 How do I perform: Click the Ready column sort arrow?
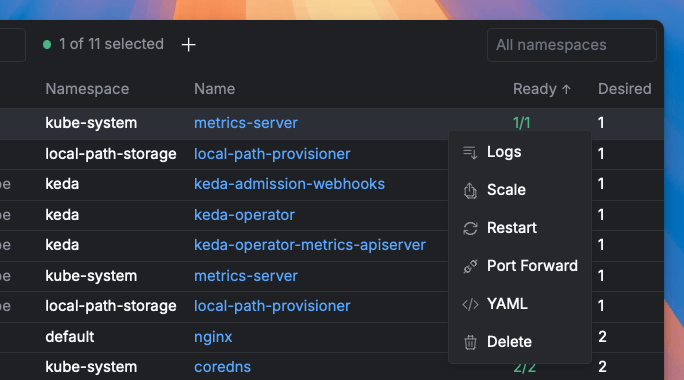[x=566, y=89]
